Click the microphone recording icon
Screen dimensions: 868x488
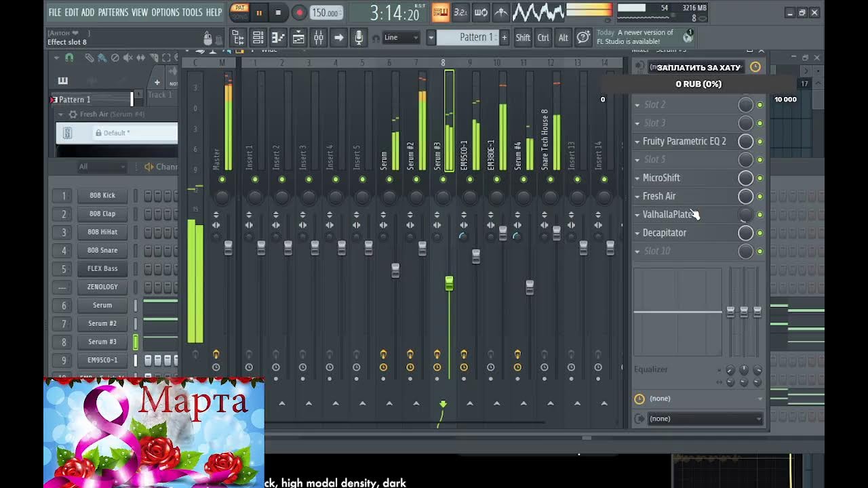(x=359, y=38)
